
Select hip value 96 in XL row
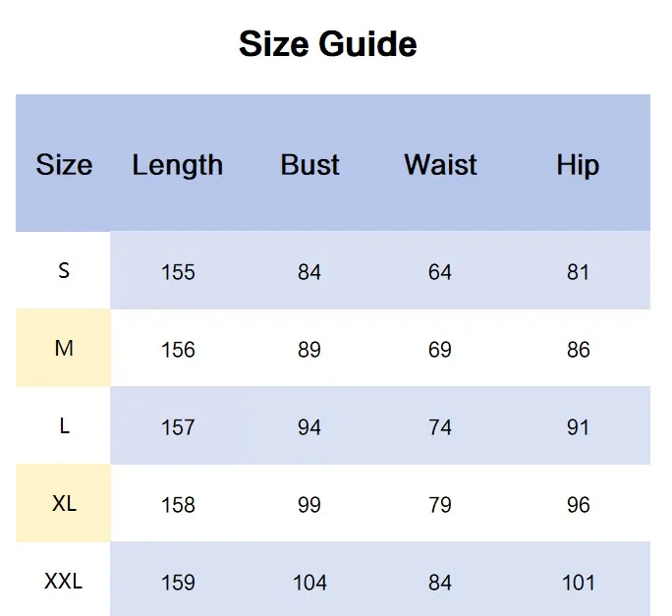(578, 505)
